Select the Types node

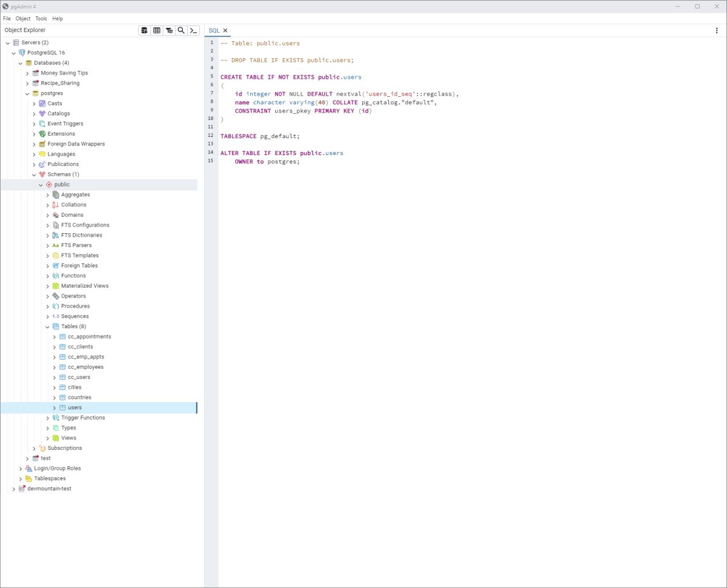click(68, 428)
